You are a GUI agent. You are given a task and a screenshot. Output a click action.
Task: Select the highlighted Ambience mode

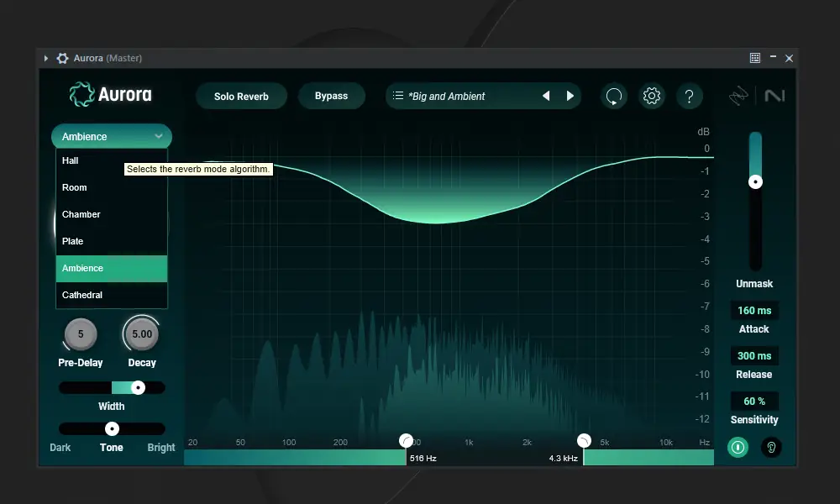pos(112,268)
